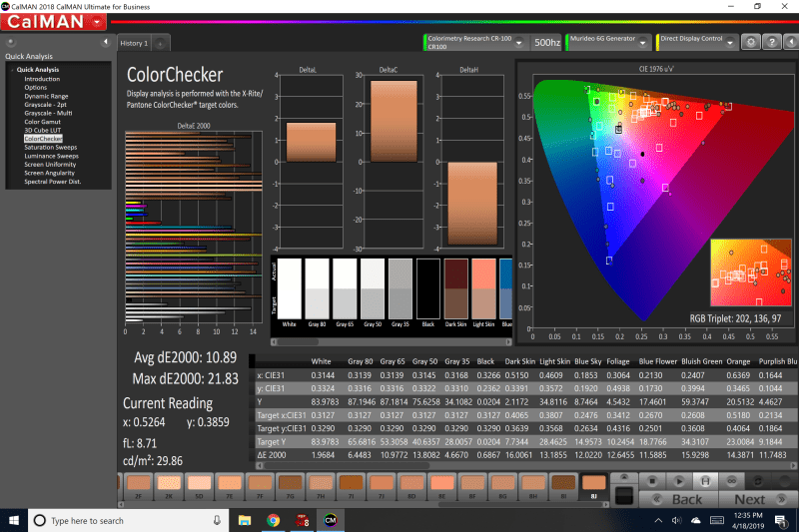Open the touch keyboard tray icon
Image resolution: width=799 pixels, height=532 pixels.
pos(716,520)
